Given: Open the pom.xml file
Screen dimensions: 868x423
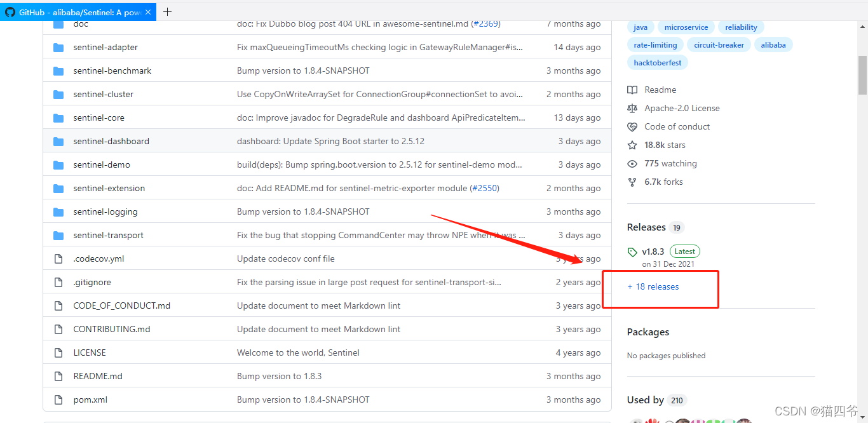Looking at the screenshot, I should coord(90,400).
